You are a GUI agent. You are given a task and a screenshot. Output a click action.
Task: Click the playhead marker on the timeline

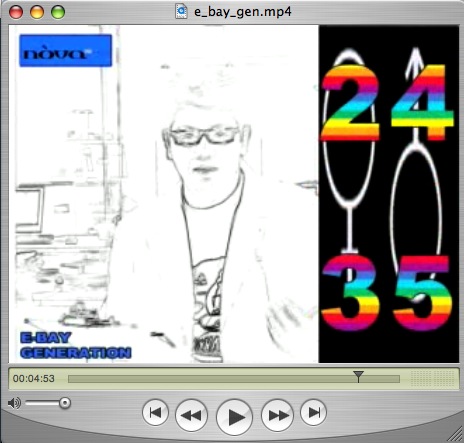358,376
